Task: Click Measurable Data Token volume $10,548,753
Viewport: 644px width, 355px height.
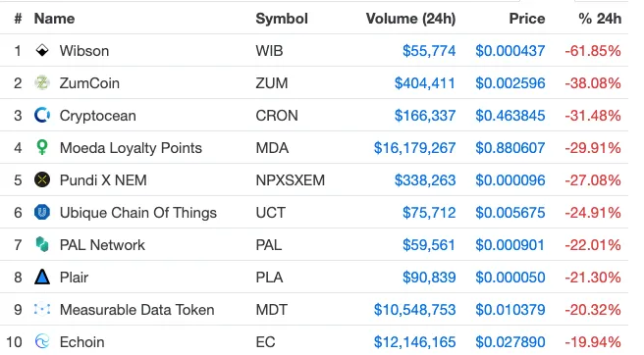Action: pyautogui.click(x=414, y=310)
